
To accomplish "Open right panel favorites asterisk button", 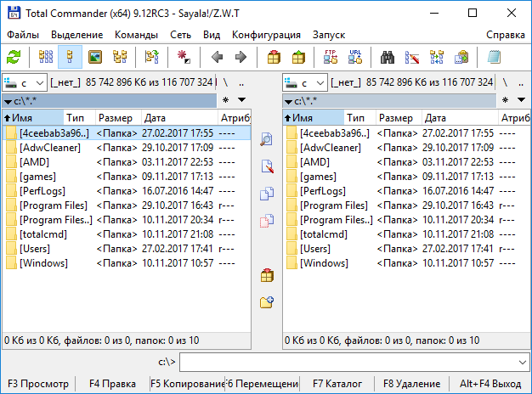I will point(505,99).
